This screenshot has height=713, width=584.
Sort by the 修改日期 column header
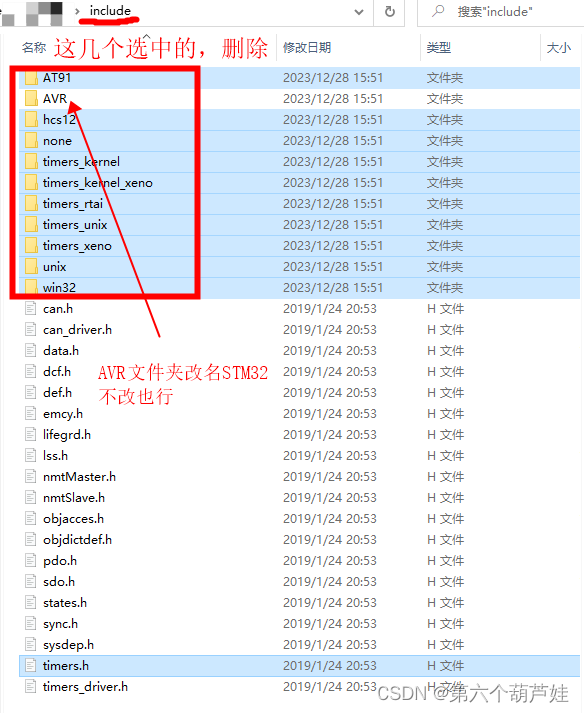[307, 47]
